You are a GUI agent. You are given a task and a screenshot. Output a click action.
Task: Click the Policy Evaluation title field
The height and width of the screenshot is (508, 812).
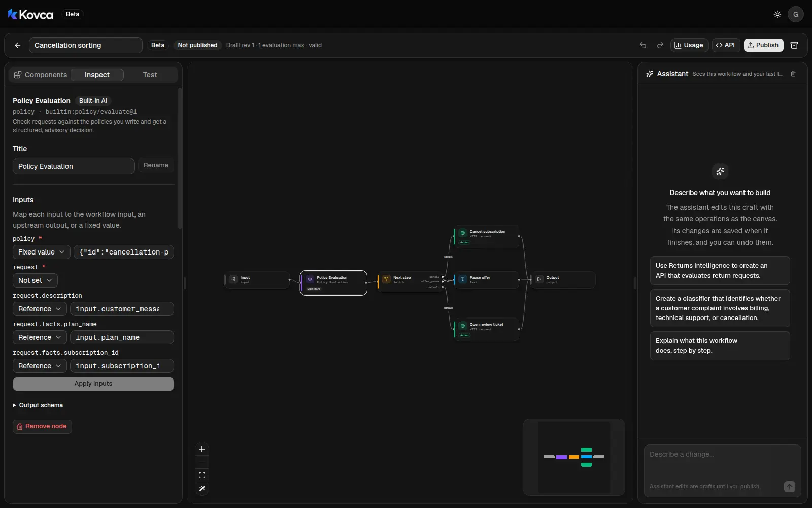click(x=74, y=166)
